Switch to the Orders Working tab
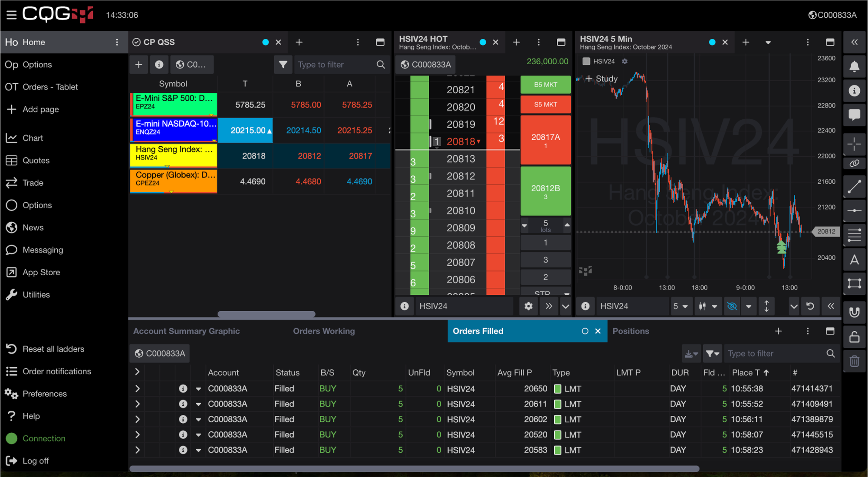Viewport: 868px width, 477px height. (324, 331)
